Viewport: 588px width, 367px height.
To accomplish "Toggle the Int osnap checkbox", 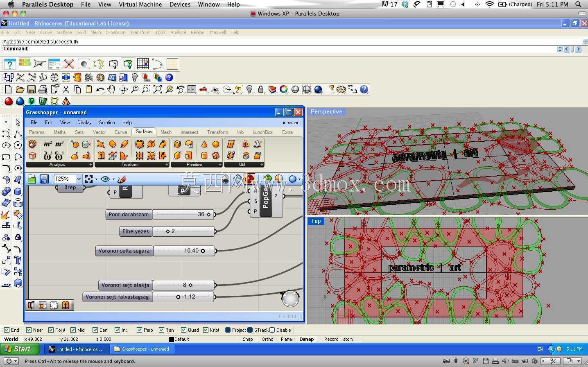I will (x=117, y=330).
